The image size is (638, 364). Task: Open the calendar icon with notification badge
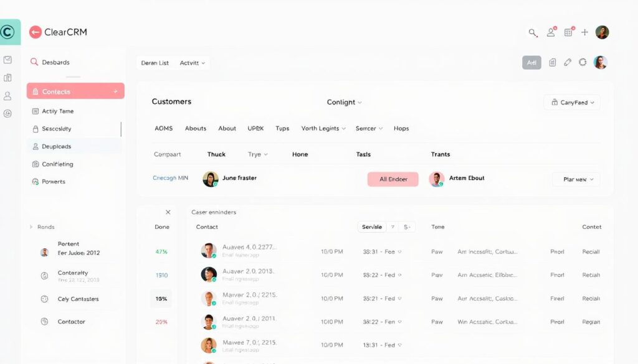pos(568,32)
